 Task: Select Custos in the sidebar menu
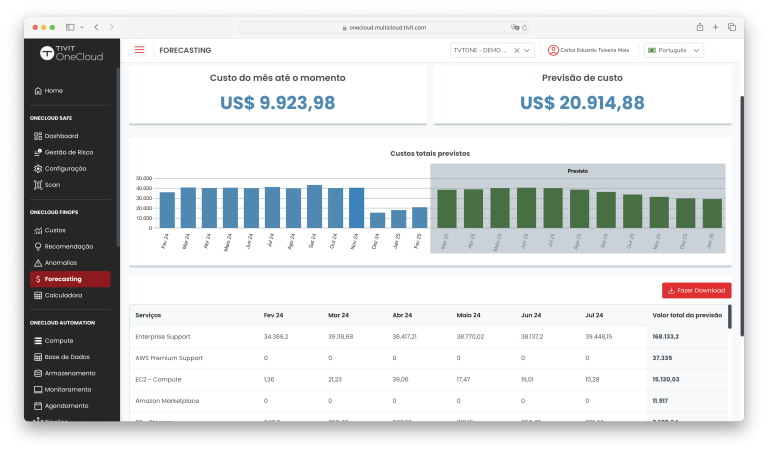[55, 230]
